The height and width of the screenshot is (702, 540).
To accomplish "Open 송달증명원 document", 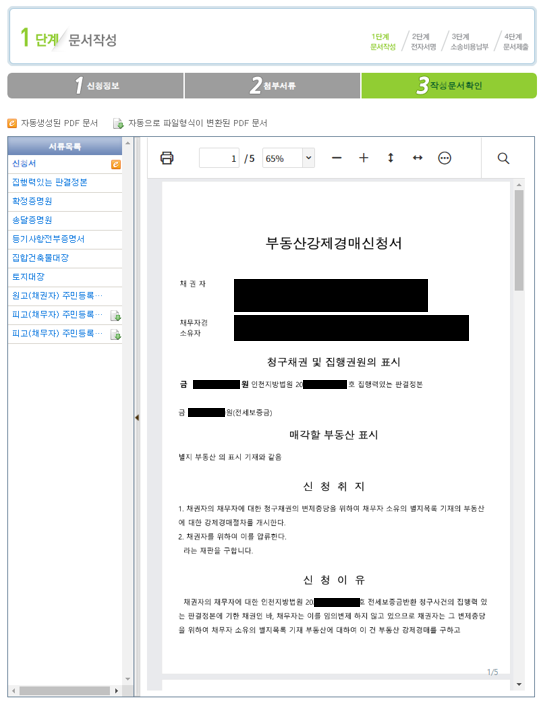I will [x=32, y=220].
